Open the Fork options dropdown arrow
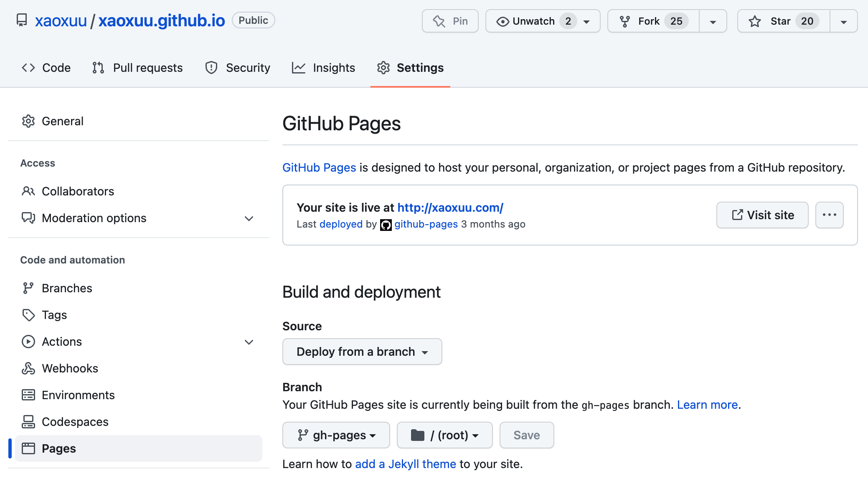Image resolution: width=868 pixels, height=481 pixels. click(713, 21)
